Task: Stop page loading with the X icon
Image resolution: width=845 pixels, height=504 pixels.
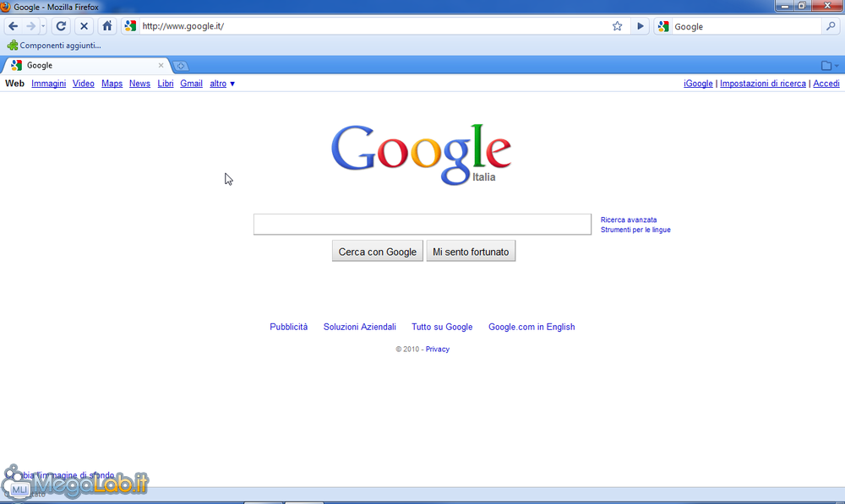Action: (84, 26)
